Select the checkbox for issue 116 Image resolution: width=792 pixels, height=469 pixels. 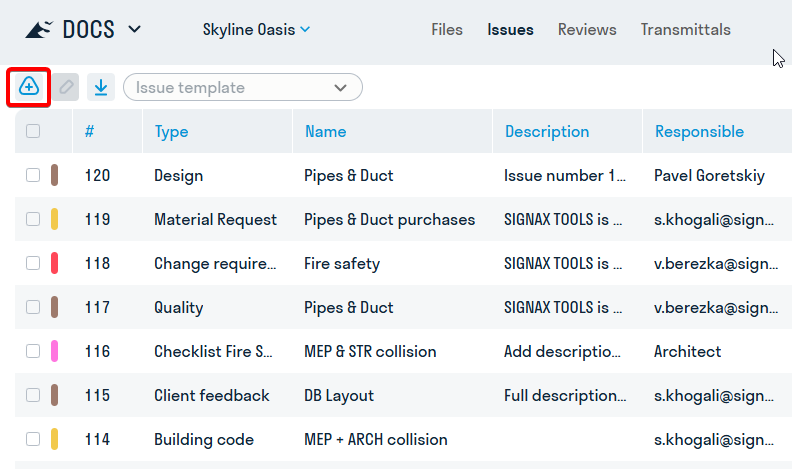pyautogui.click(x=33, y=351)
